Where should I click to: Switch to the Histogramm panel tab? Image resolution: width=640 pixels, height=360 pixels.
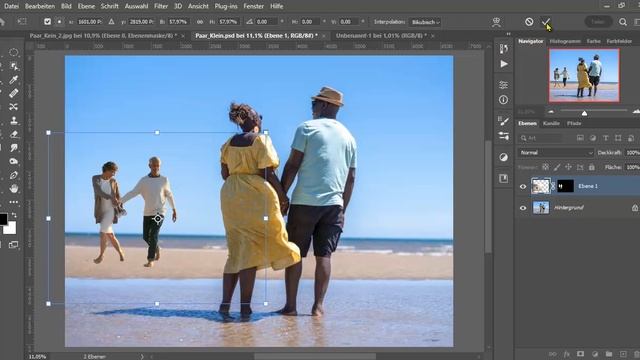pos(565,41)
